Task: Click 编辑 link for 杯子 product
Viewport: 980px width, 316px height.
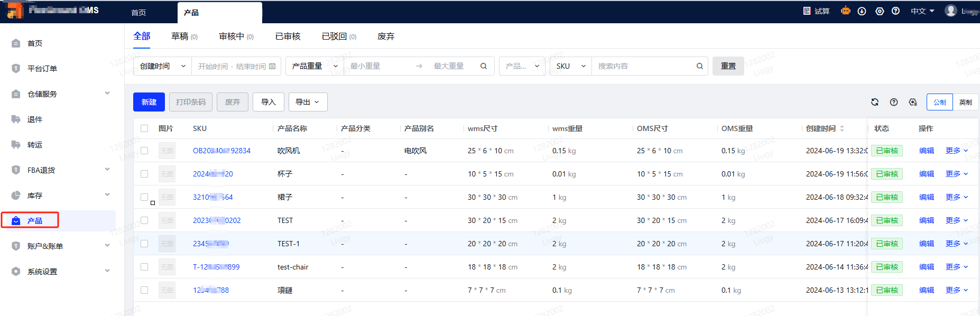Action: [926, 174]
